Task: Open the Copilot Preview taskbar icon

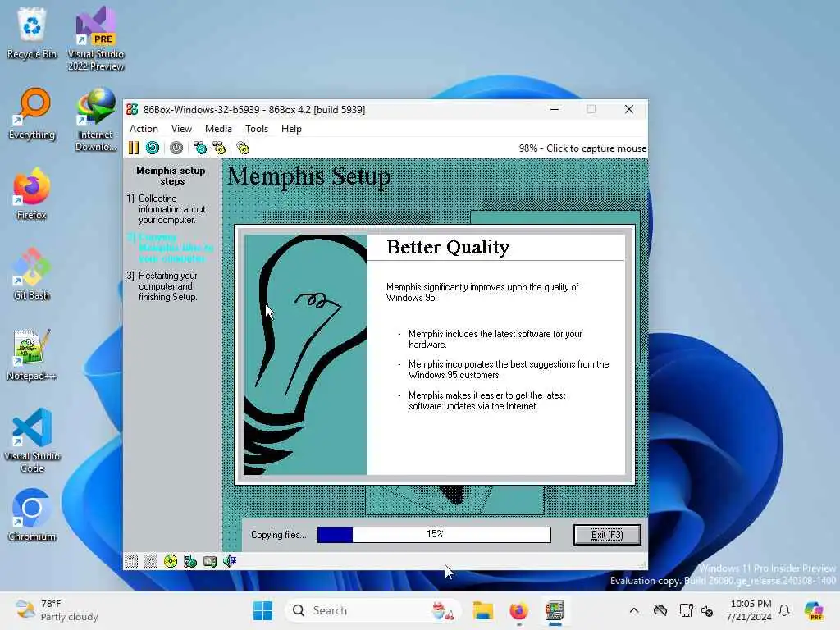Action: coord(814,610)
